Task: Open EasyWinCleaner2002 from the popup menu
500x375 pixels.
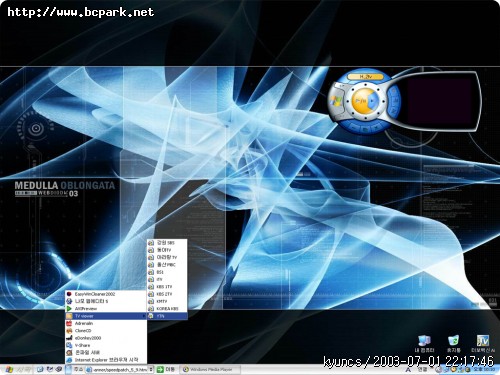Action: point(106,294)
